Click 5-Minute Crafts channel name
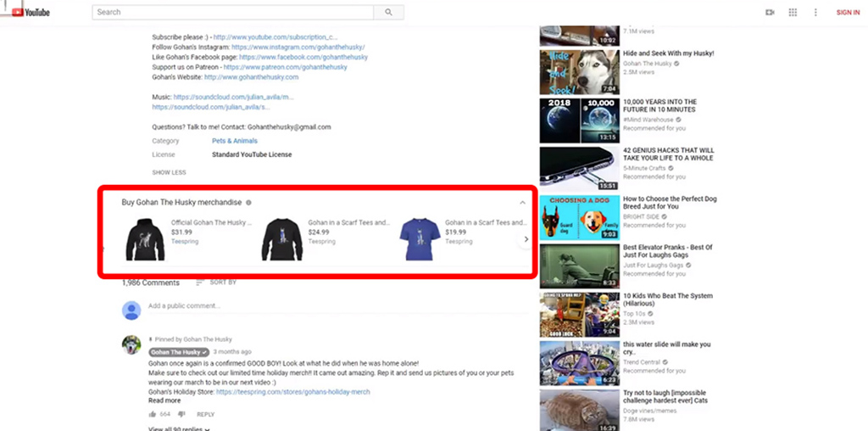The image size is (868, 431). click(x=645, y=168)
